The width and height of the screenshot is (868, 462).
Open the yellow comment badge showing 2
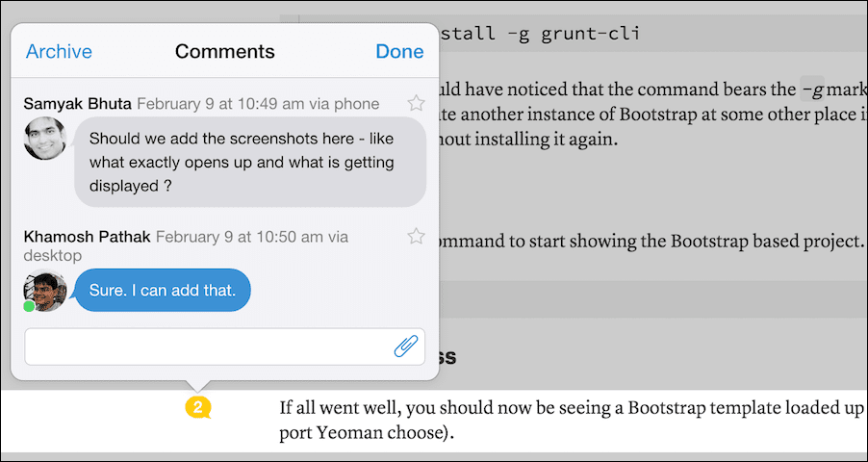click(198, 408)
